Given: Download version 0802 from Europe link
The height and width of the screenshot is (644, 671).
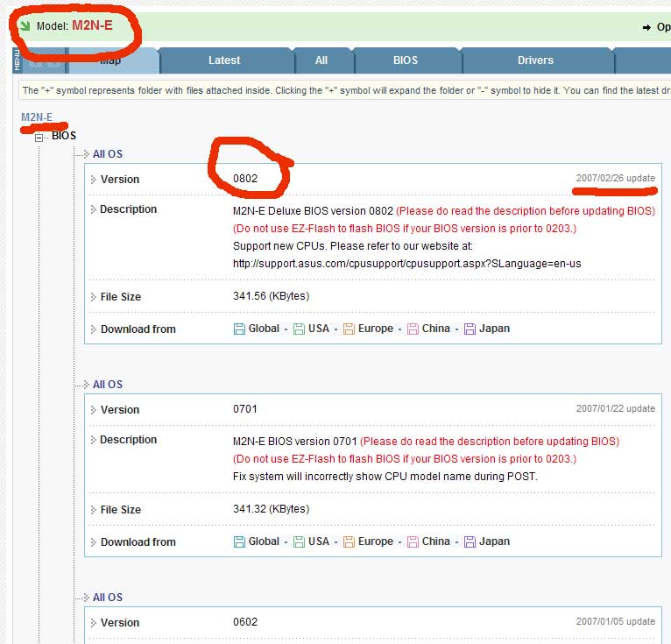Looking at the screenshot, I should [x=376, y=329].
